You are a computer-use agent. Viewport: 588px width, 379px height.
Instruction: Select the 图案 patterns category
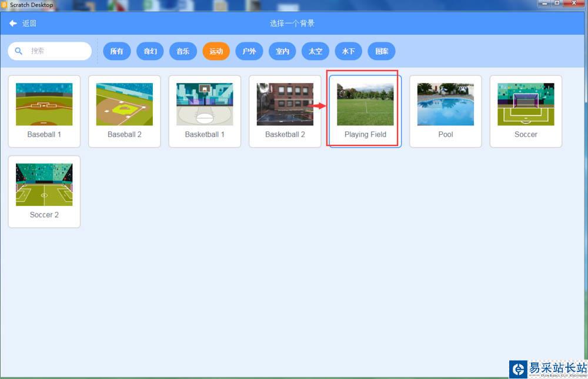[382, 51]
